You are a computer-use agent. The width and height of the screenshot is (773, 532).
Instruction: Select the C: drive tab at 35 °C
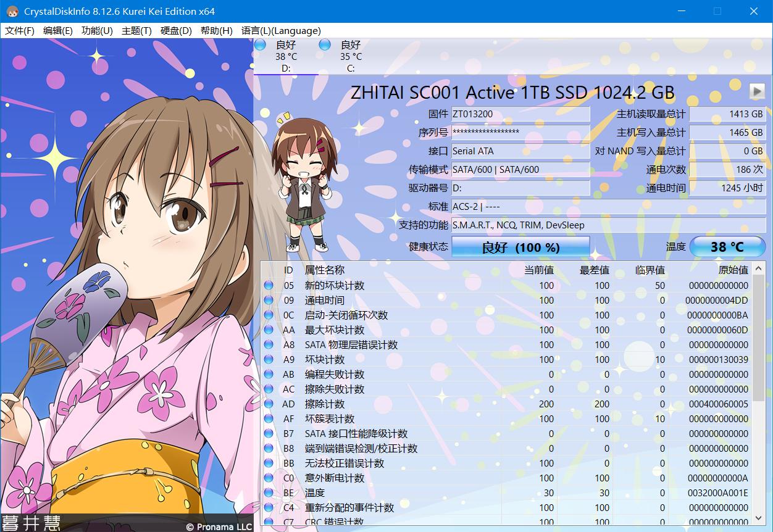[351, 56]
